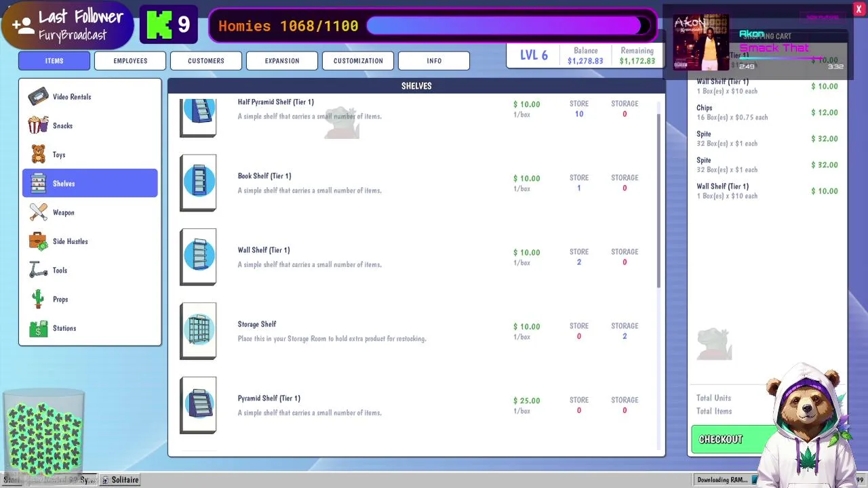Open the Video Rentals category icon
The height and width of the screenshot is (488, 868).
(38, 96)
